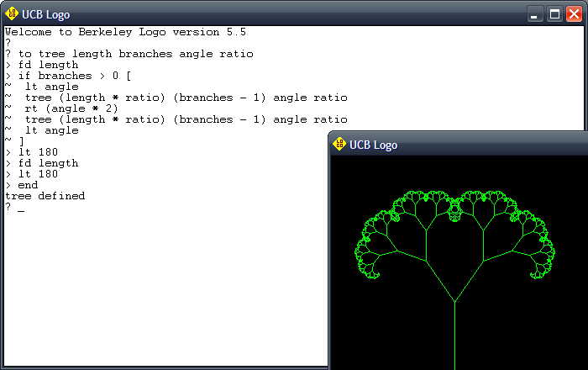Click the green tree trunk in the graphics window
Image resolution: width=588 pixels, height=370 pixels.
point(454,336)
